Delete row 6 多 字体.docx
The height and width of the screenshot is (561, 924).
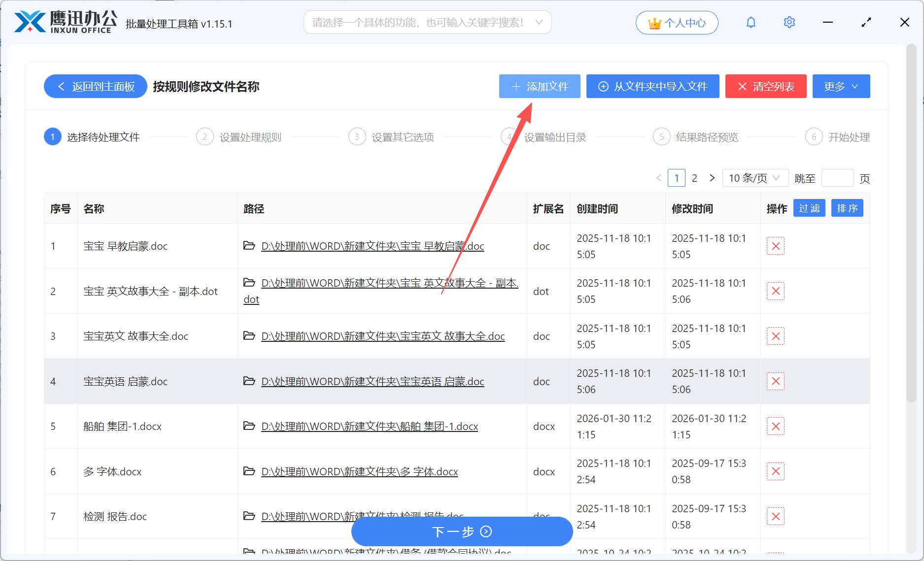(x=775, y=471)
